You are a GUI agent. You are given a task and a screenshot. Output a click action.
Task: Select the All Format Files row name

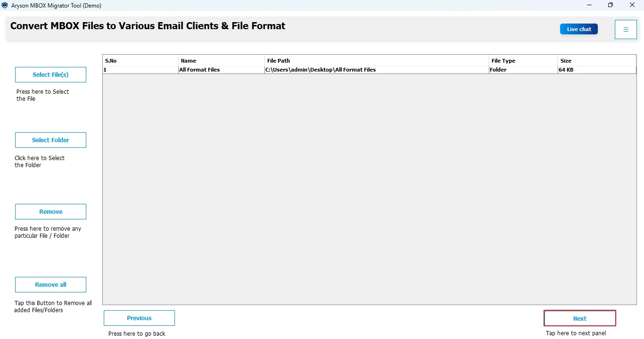point(200,70)
